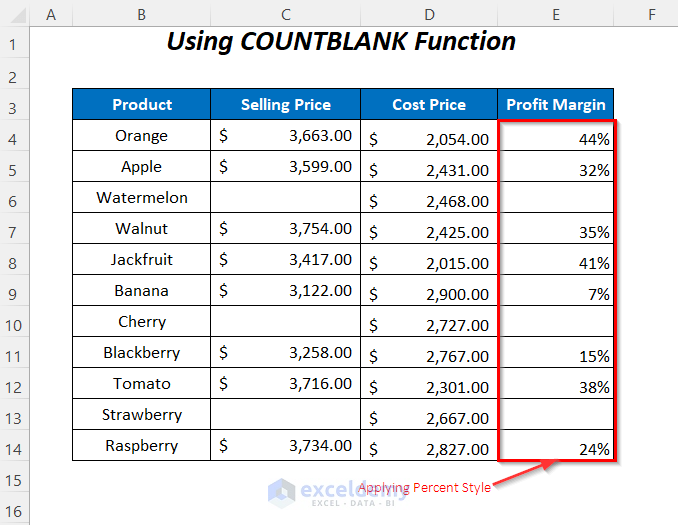Select the 32% profit margin cell
This screenshot has width=678, height=525.
556,166
